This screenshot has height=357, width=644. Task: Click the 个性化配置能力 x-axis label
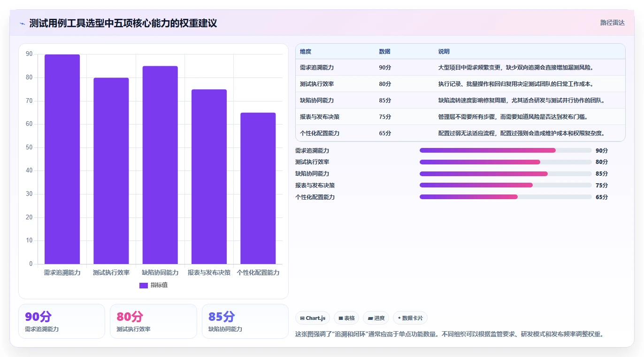[258, 272]
